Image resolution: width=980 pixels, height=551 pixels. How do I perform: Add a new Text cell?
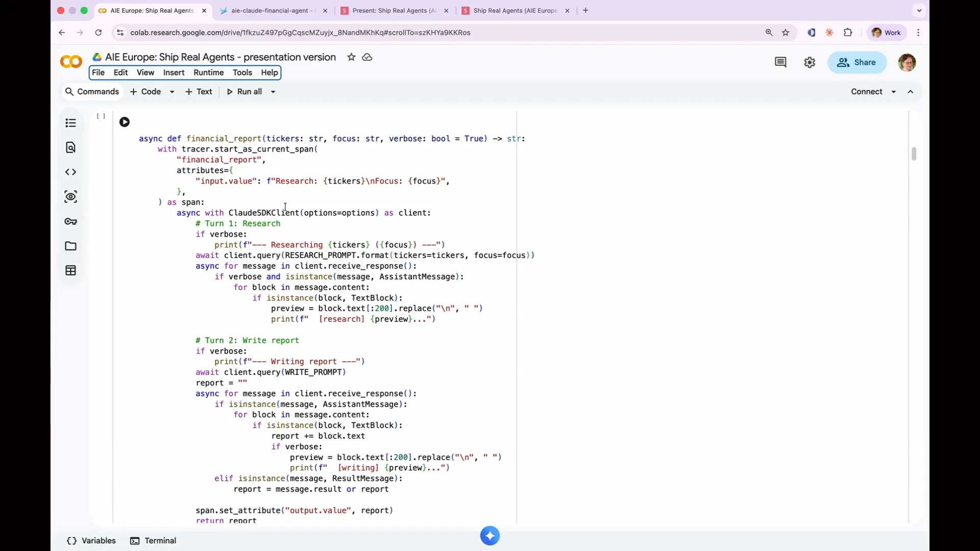click(199, 92)
